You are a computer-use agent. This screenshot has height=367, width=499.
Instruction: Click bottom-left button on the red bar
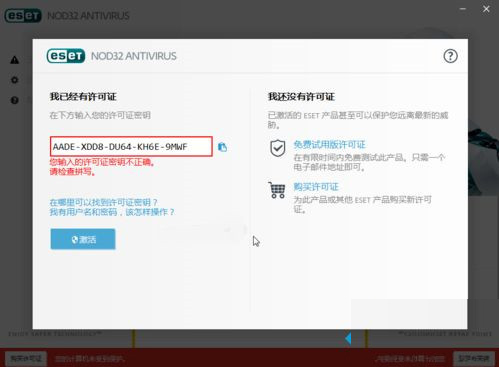coord(26,358)
